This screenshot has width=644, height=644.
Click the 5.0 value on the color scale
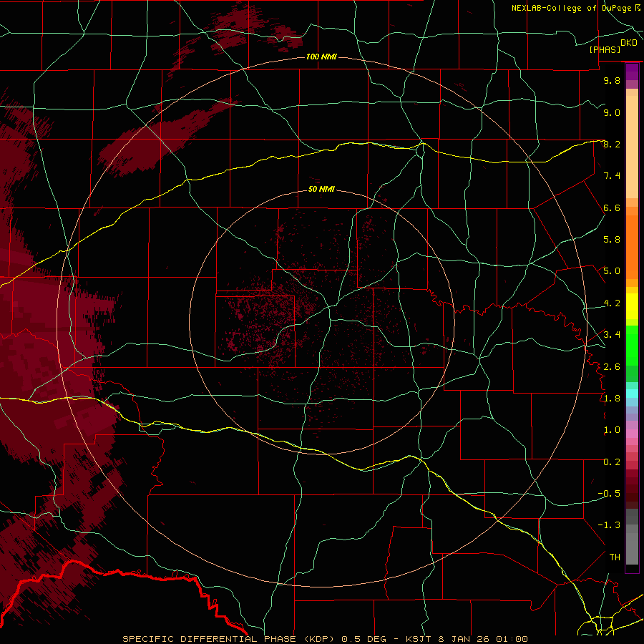[x=612, y=271]
